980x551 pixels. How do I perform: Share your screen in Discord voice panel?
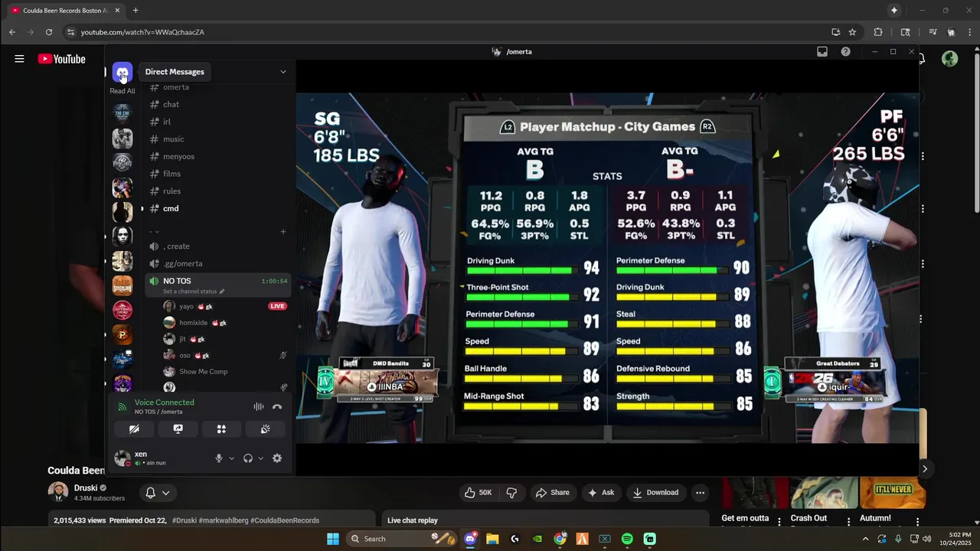(x=178, y=429)
